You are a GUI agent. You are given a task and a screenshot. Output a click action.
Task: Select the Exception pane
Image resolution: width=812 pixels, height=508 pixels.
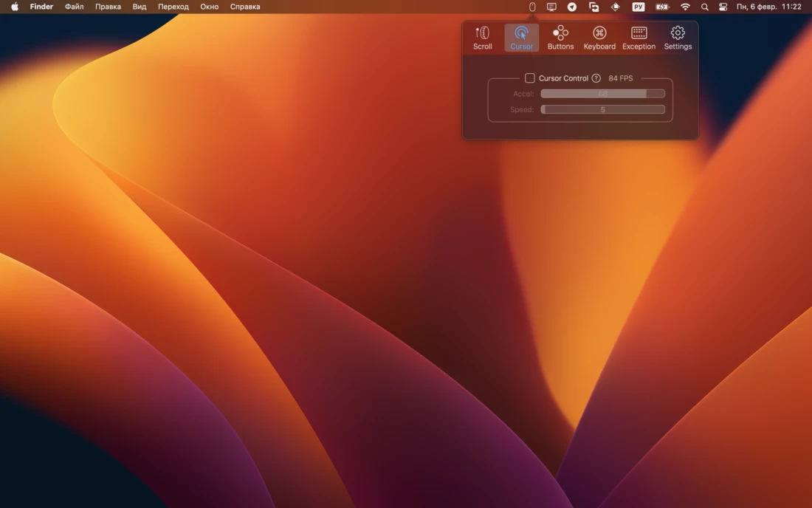(x=639, y=38)
